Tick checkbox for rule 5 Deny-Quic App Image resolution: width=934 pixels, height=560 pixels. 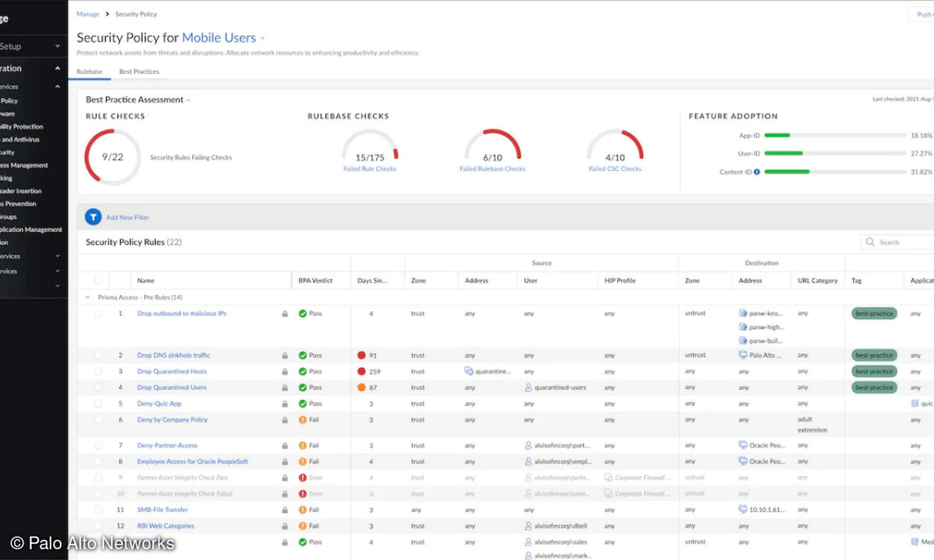98,404
